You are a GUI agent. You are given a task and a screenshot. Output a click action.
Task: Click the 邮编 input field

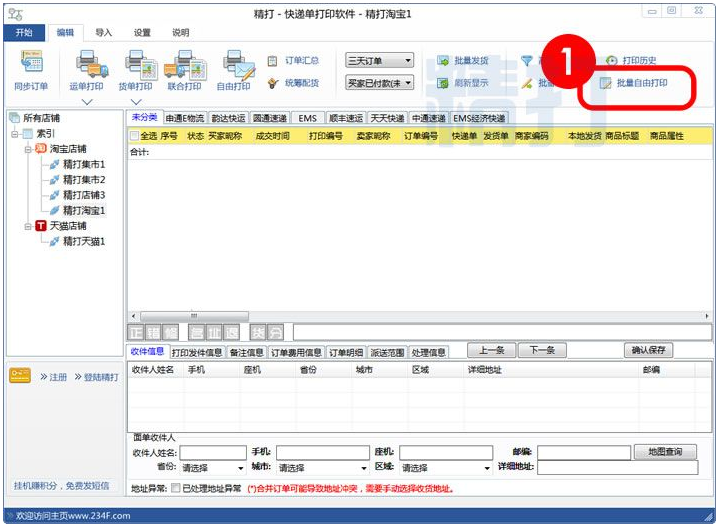584,452
